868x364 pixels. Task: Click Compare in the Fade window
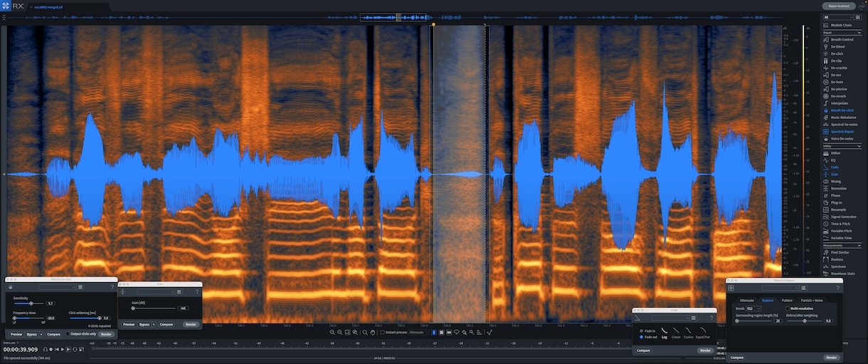[643, 350]
